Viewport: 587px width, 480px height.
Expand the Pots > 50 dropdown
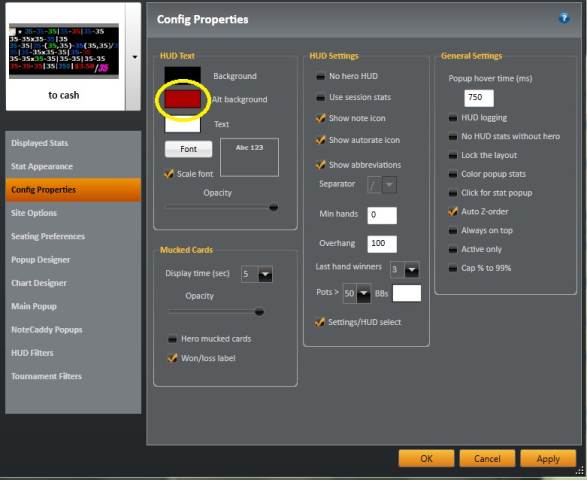[364, 294]
